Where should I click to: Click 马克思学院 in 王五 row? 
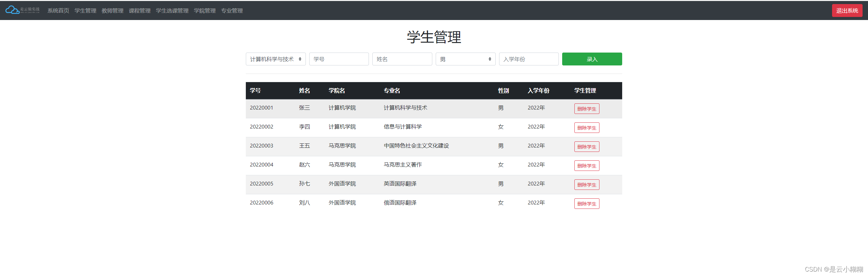342,146
